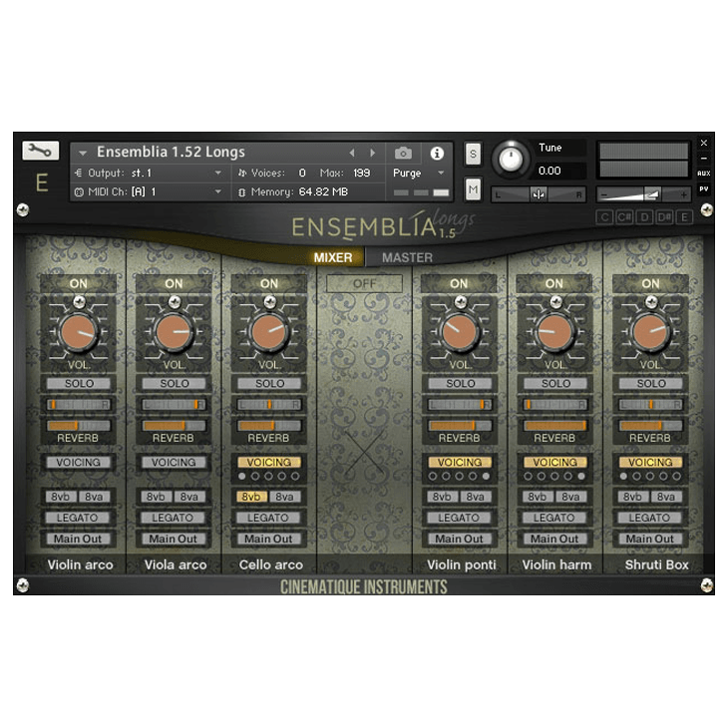Select first voicing dot on Shruti Box

[623, 477]
